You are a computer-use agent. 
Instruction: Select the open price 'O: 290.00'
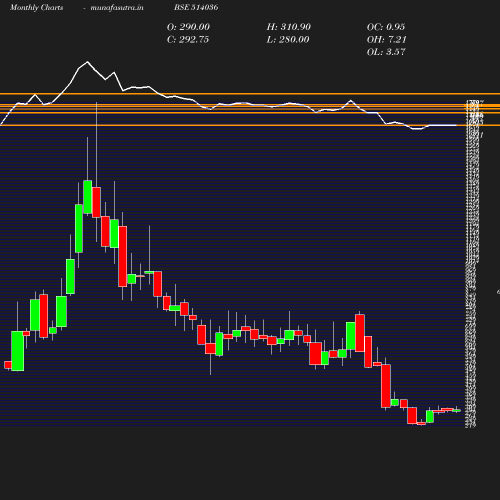click(x=188, y=27)
